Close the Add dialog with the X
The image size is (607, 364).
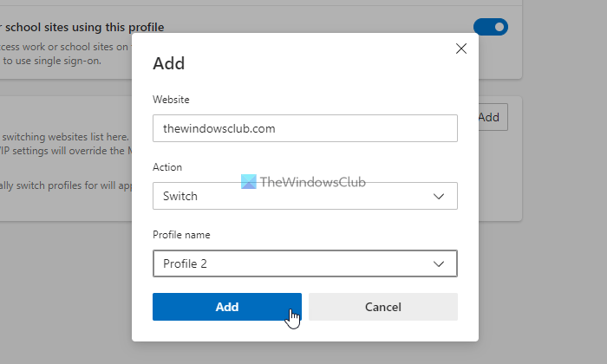[461, 49]
